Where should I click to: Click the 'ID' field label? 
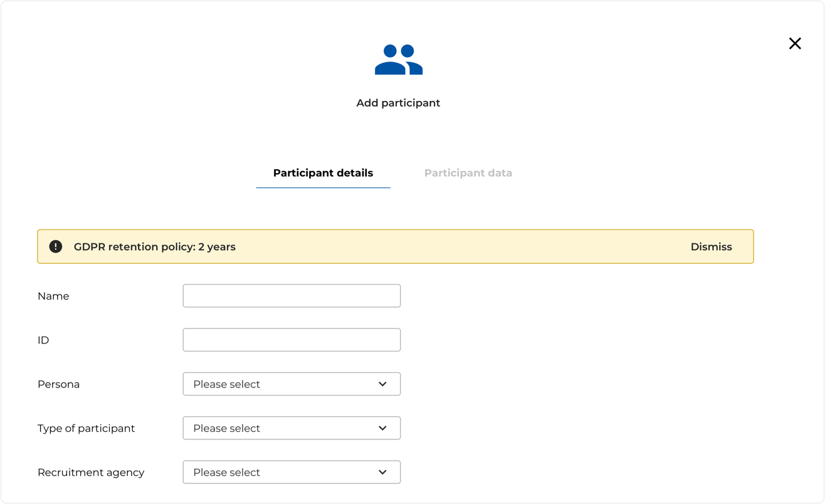pyautogui.click(x=43, y=340)
